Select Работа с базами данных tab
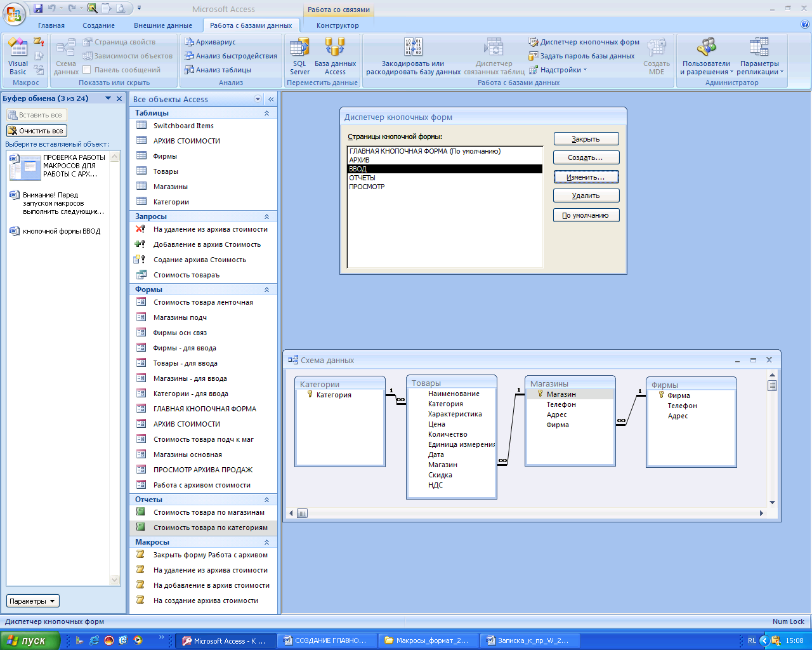This screenshot has height=650, width=812. tap(251, 25)
